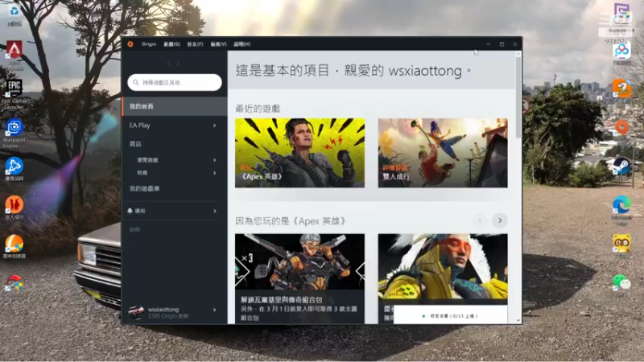This screenshot has width=644, height=362.
Task: Open the 好友名單 friends list bar
Action: pyautogui.click(x=450, y=315)
